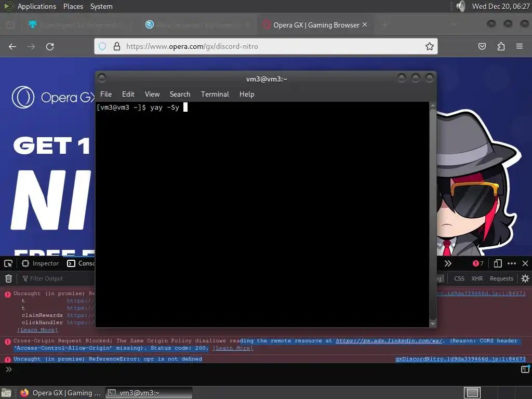Toggle the CSS filter in console
The width and height of the screenshot is (532, 399).
[459, 278]
